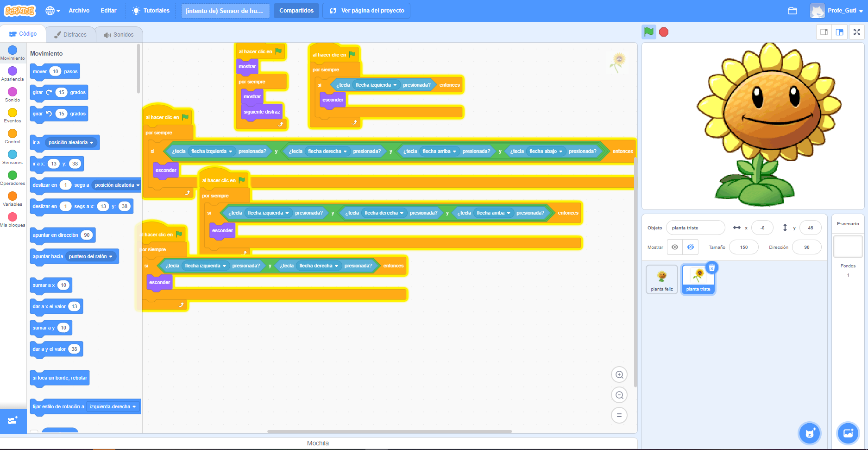Select the planta triste sprite
The image size is (868, 450).
tap(698, 279)
